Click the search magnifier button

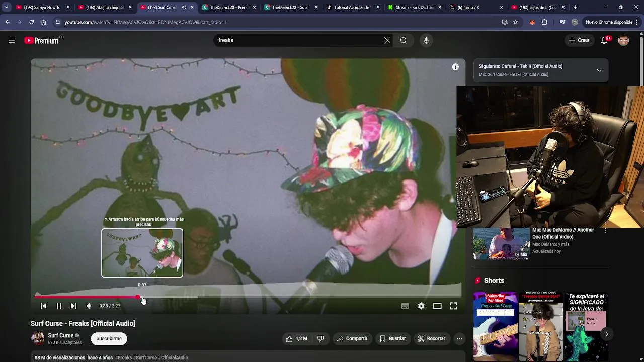[x=404, y=40]
